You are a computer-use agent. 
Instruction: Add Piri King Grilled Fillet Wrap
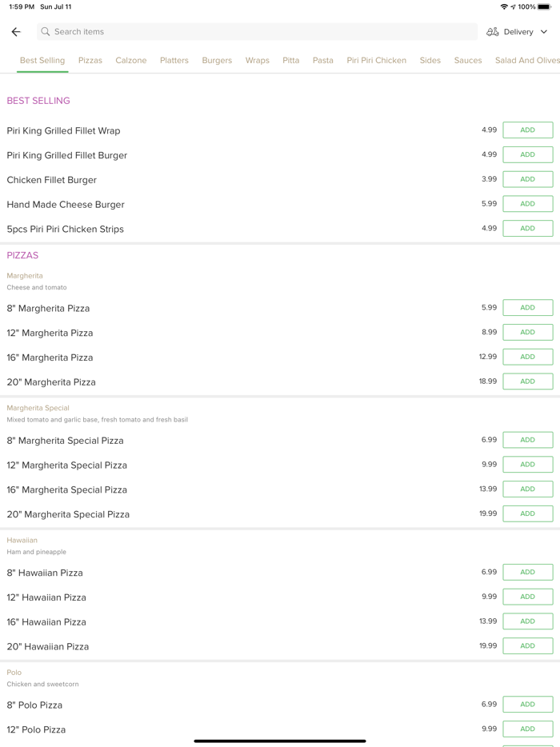tap(527, 130)
